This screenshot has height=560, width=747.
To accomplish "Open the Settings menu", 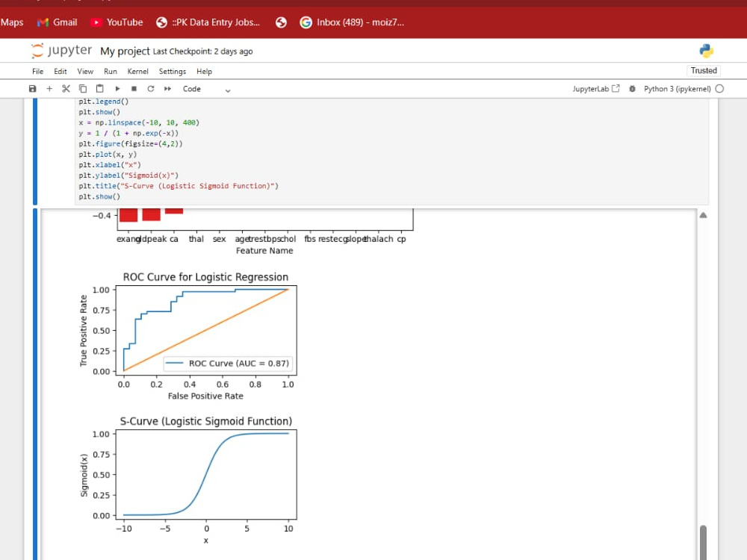I will coord(172,72).
